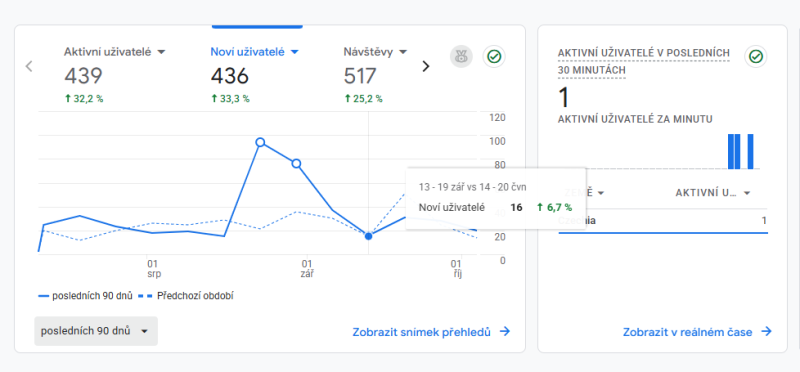The image size is (800, 372).
Task: Click the tooltip 6,7 % change value
Action: (x=555, y=207)
